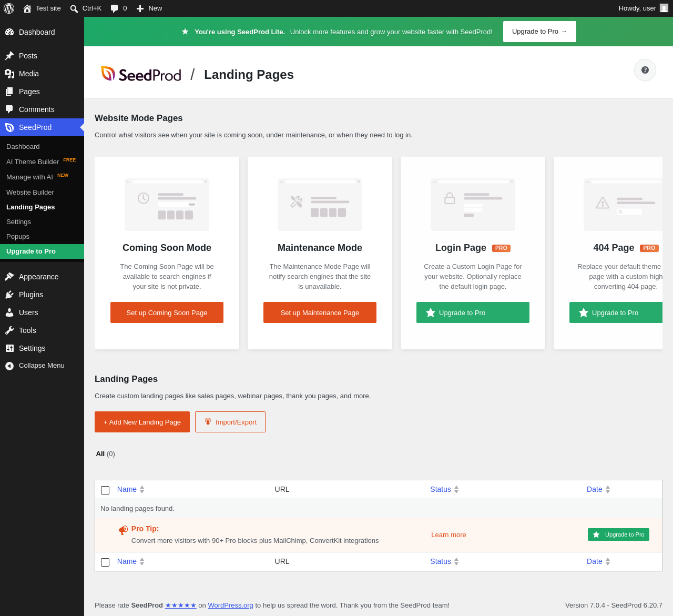The image size is (673, 616).
Task: Sort by Status using header sort arrows
Action: tap(456, 489)
